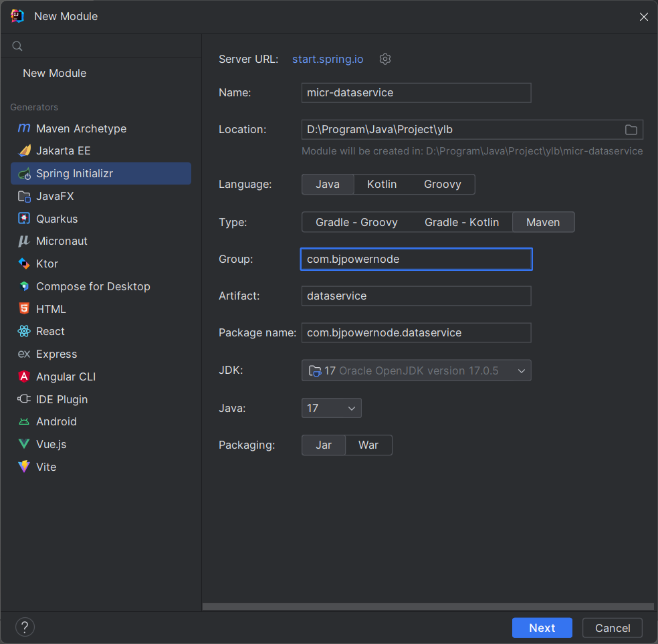Click the horizontal scrollbar at bottom

[428, 607]
